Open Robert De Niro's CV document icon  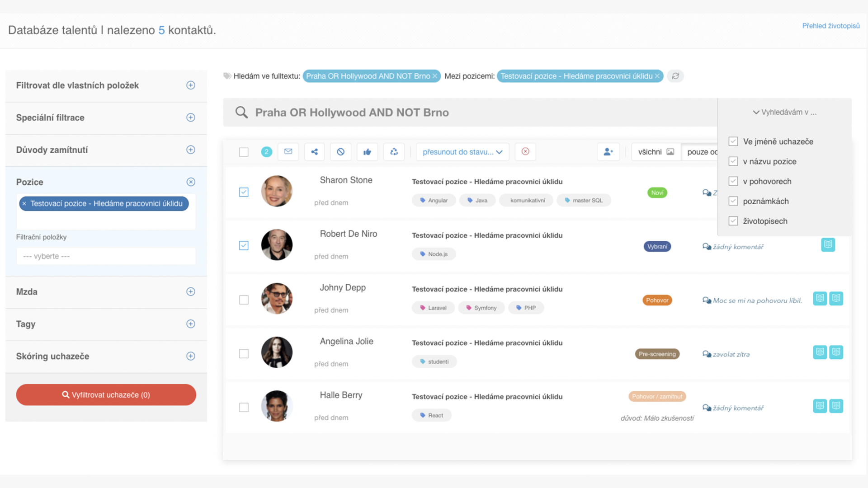828,245
